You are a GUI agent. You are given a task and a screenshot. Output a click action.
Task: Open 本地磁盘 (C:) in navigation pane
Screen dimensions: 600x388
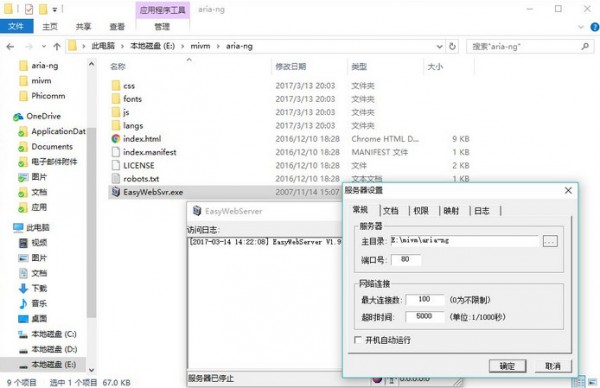54,334
